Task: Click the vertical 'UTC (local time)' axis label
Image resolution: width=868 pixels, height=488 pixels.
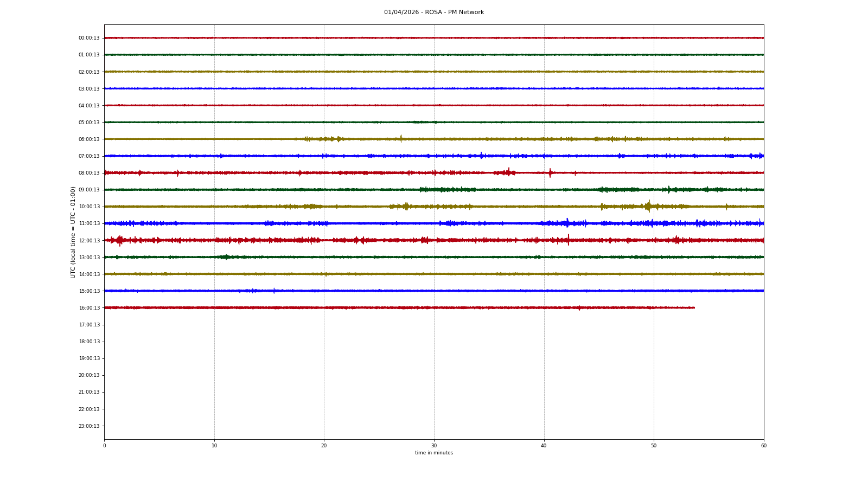Action: [x=73, y=232]
